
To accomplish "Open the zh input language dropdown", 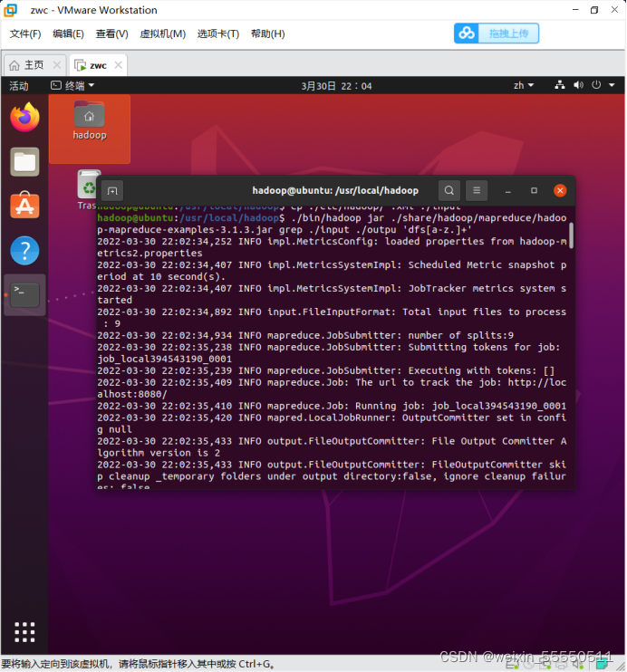I will (524, 85).
